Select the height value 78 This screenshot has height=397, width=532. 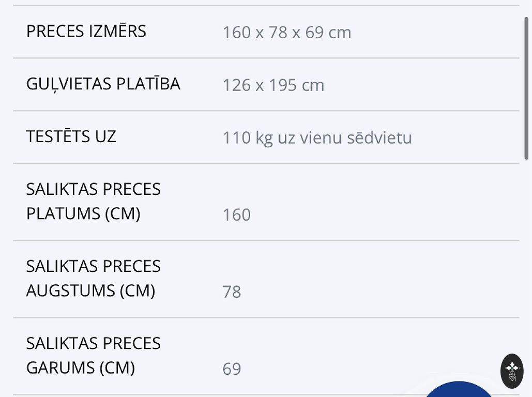(232, 292)
